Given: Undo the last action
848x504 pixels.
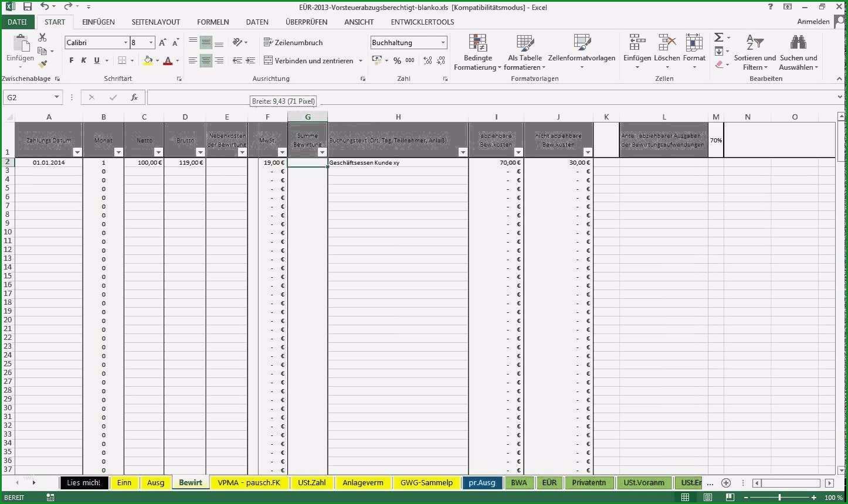Looking at the screenshot, I should click(45, 6).
